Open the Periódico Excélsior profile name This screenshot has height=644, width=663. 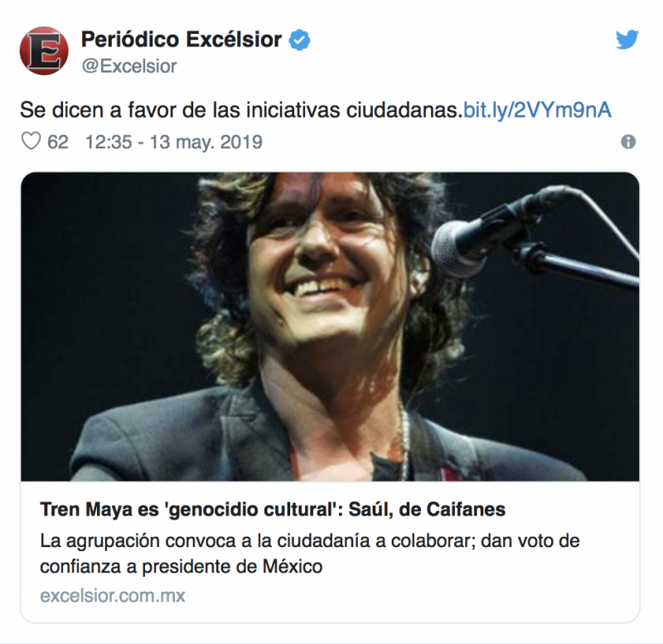(x=181, y=40)
